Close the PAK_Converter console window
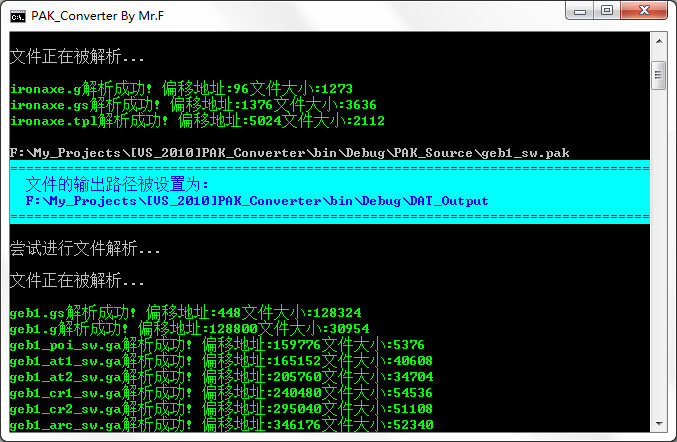 click(x=645, y=10)
